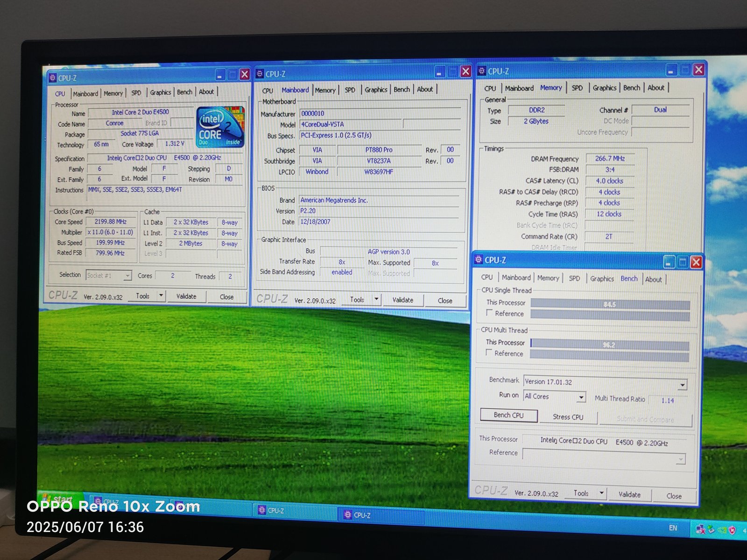
Task: Click Validate in the Bench window
Action: pyautogui.click(x=629, y=494)
